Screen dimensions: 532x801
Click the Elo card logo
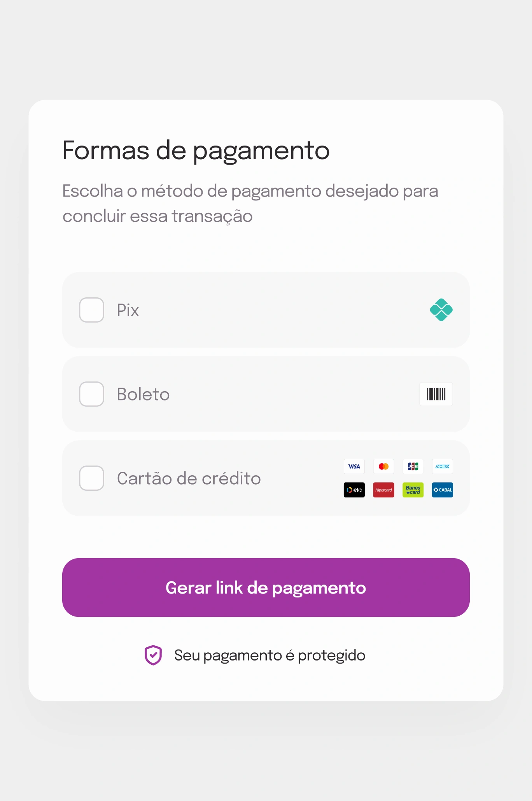[354, 490]
